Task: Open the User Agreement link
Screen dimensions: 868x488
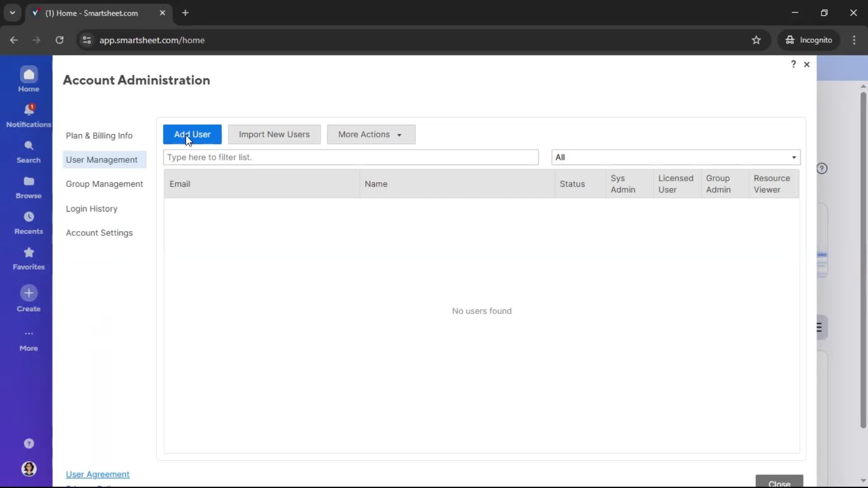Action: (97, 474)
